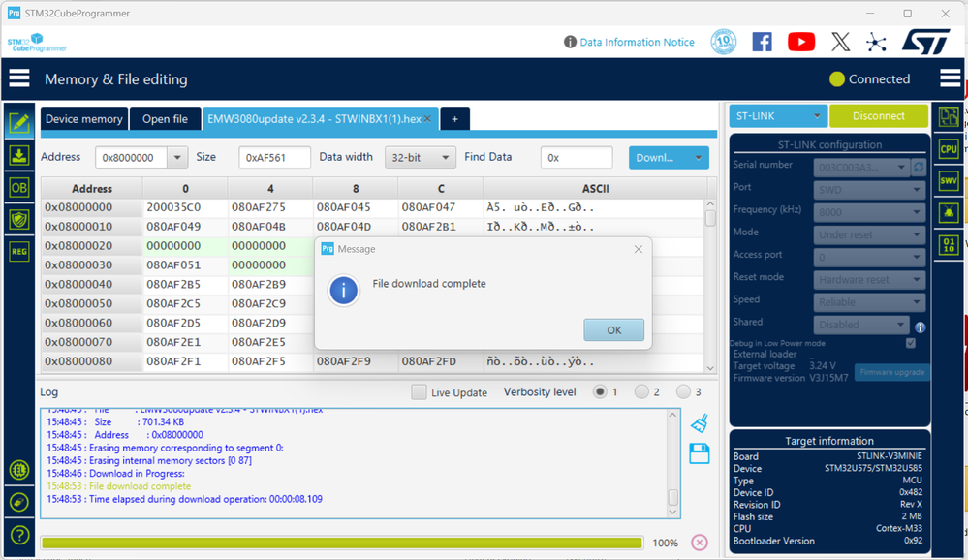The image size is (968, 560).
Task: Save the log with floppy disk icon
Action: [x=700, y=453]
